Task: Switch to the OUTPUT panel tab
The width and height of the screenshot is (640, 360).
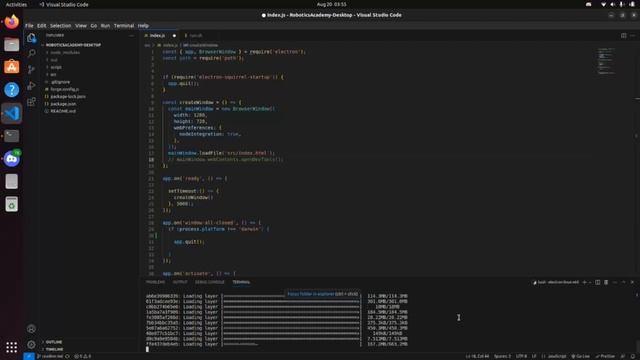Action: point(180,282)
